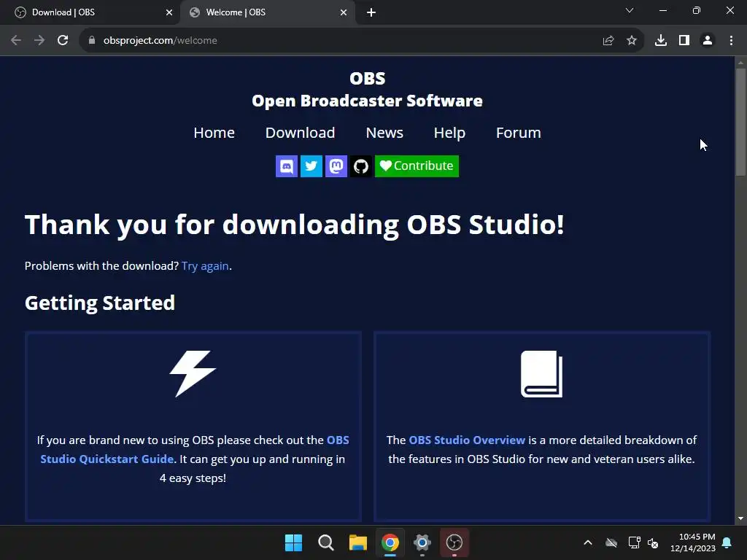Open the Chrome three-dot menu
The height and width of the screenshot is (560, 747).
731,41
